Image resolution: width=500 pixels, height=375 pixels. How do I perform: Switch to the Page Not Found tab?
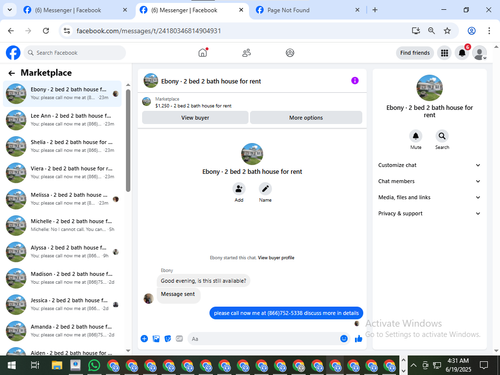coord(308,10)
